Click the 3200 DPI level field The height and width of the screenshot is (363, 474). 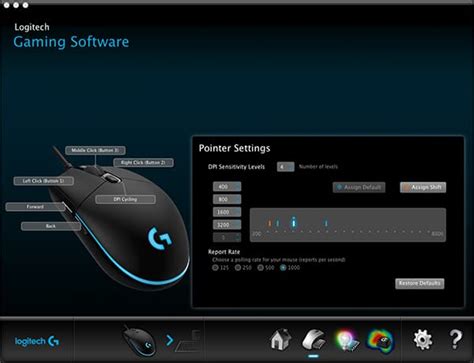tap(227, 225)
